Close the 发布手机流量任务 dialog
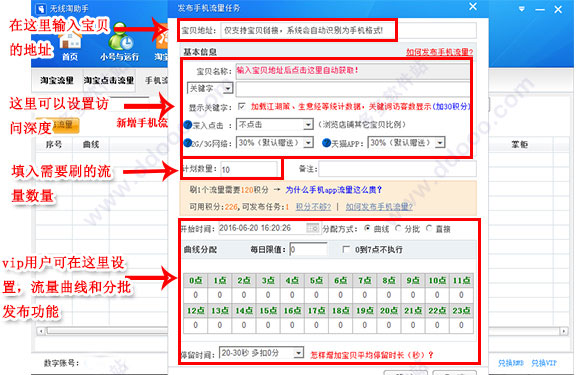 [x=473, y=7]
